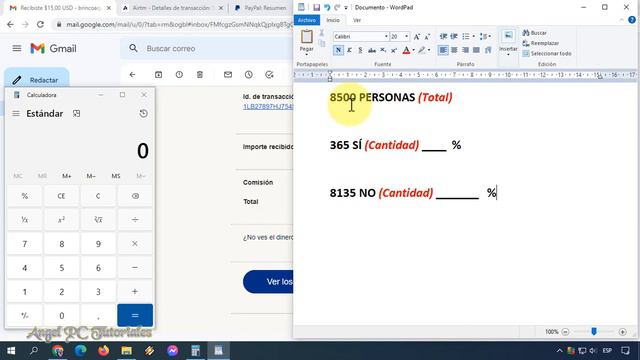Click Gmail back-to-inbox arrow
Image resolution: width=640 pixels, height=360 pixels.
(132, 75)
